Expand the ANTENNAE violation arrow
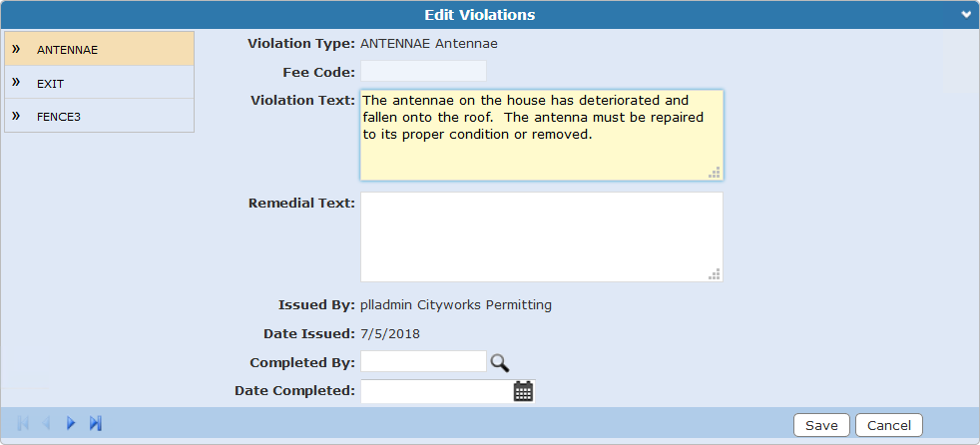The image size is (980, 445). coord(16,48)
